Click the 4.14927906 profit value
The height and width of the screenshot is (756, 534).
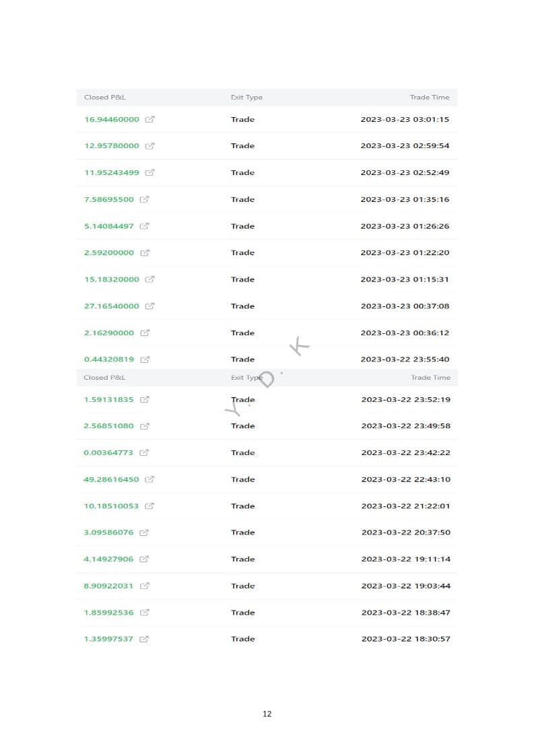108,559
